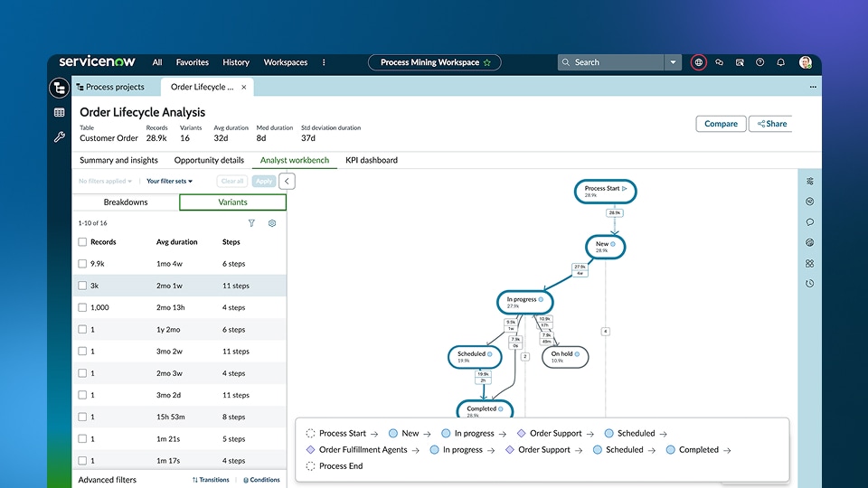Open the globe scope selector icon

pos(699,62)
